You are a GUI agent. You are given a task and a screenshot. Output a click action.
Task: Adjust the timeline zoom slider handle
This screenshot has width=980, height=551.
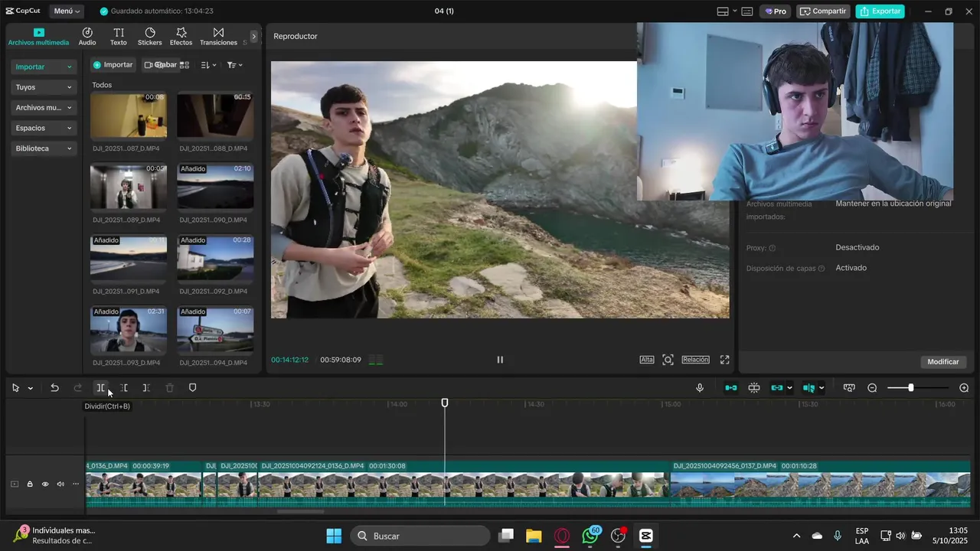pos(910,388)
